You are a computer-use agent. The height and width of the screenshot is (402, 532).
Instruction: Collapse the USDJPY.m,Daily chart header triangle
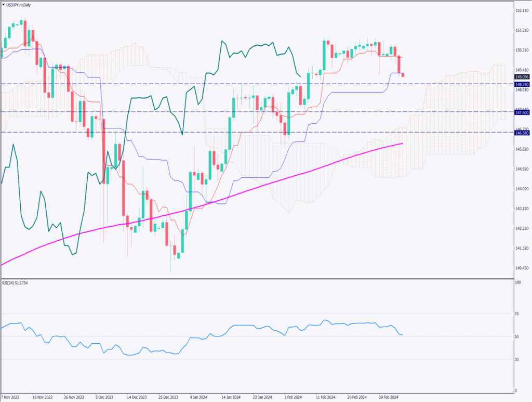[4, 4]
